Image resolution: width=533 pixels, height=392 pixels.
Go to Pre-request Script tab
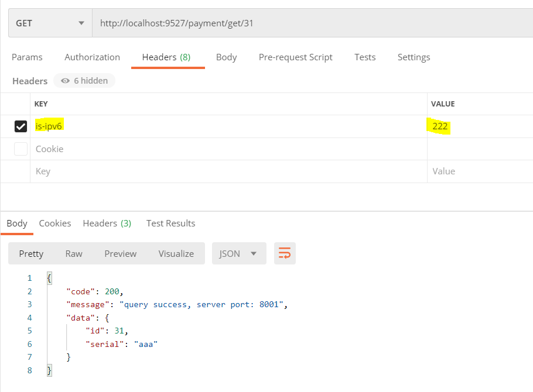[295, 57]
